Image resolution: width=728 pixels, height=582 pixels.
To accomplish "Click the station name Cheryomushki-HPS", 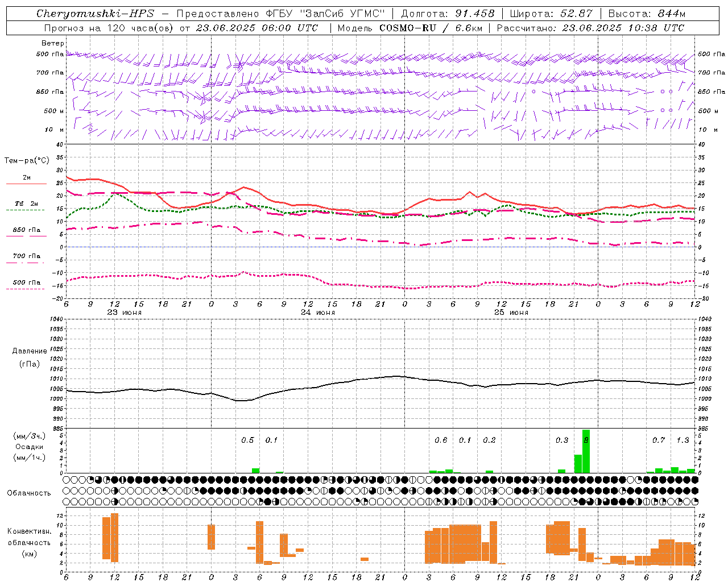I will point(95,14).
